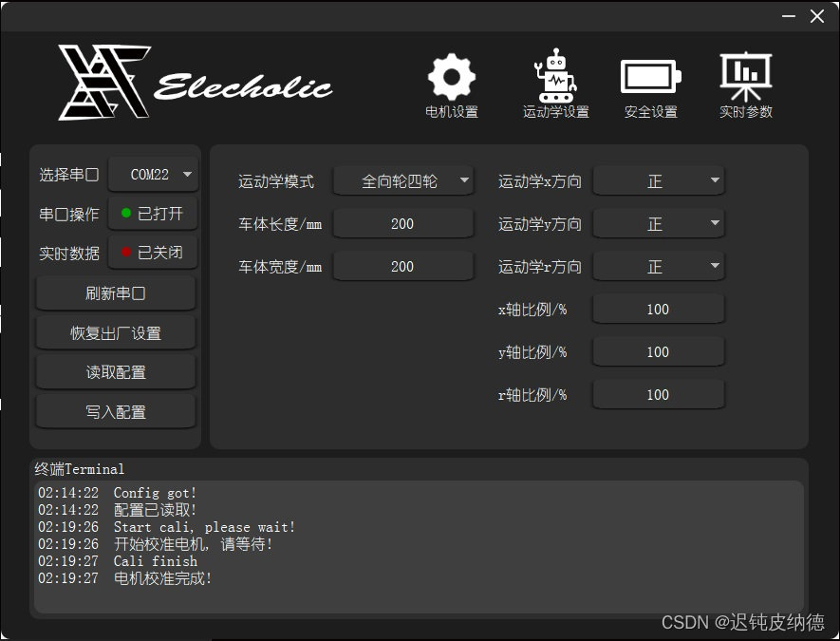Expand the 运动学模式 dropdown showing 全向轮四轮
The image size is (840, 641).
click(403, 179)
